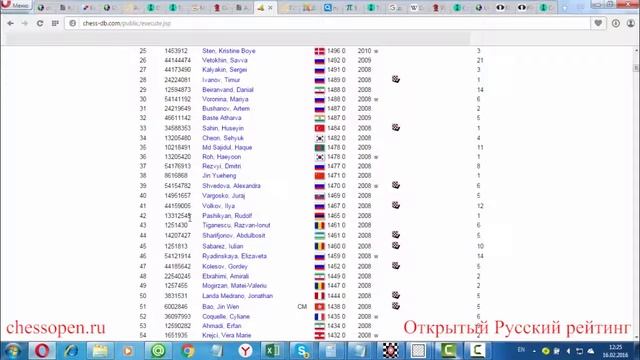Open games icon for Sharifjonov, Abdulbosit
The height and width of the screenshot is (360, 640).
pos(396,235)
